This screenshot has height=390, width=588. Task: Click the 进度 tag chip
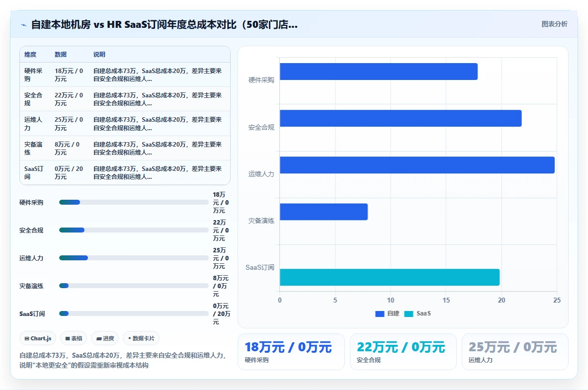[x=105, y=338]
